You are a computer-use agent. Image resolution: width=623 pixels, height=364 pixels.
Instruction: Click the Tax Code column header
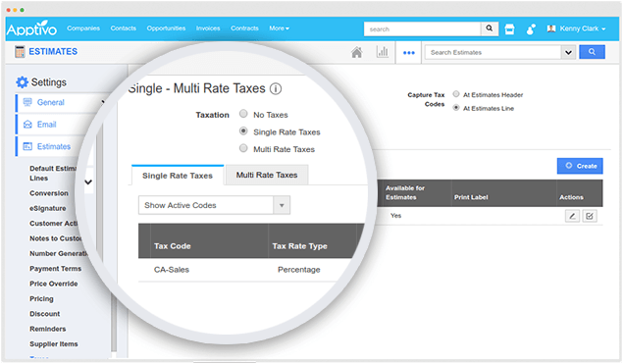click(x=173, y=246)
